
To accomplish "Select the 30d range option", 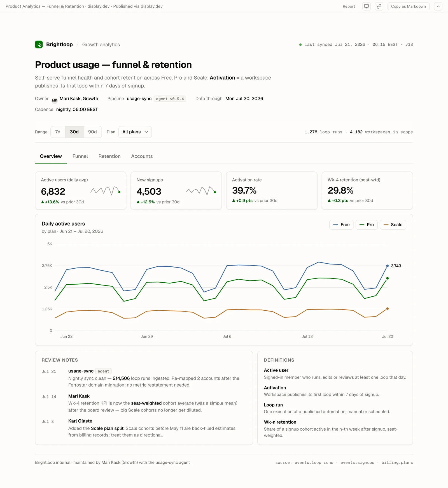I will (74, 132).
